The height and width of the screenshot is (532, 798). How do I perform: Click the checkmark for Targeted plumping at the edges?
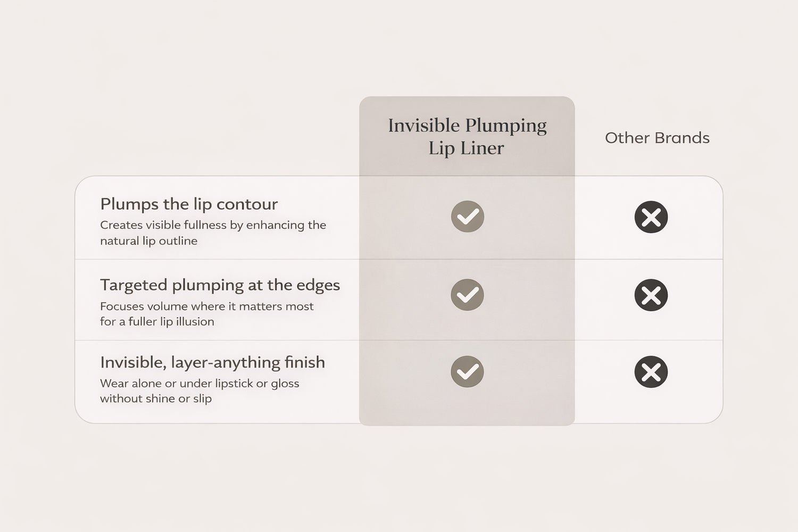point(467,295)
